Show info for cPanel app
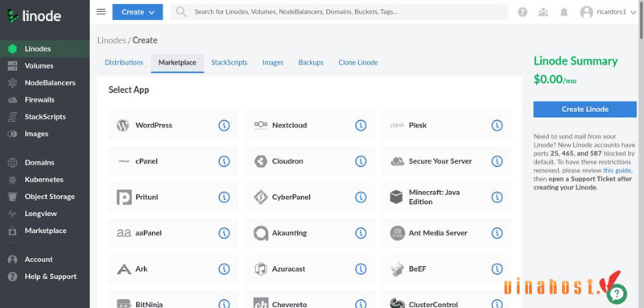Image resolution: width=644 pixels, height=308 pixels. [x=224, y=161]
